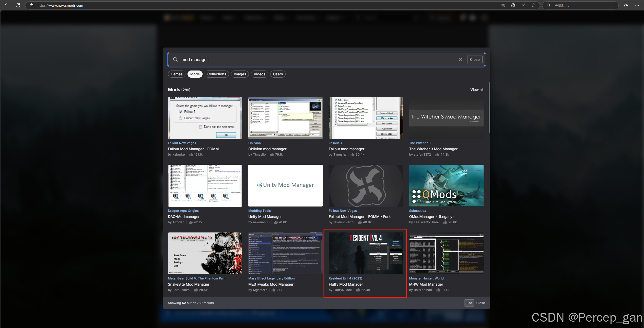
Task: Open browser favorites list icon
Action: click(626, 5)
